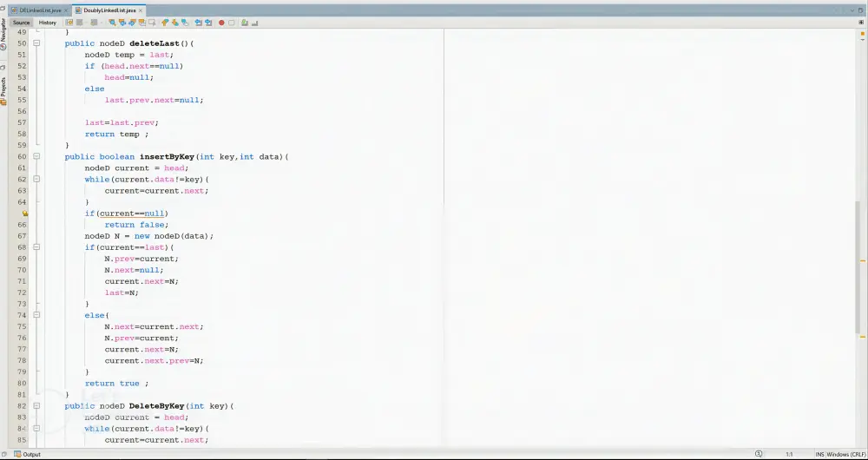This screenshot has width=868, height=460.
Task: Click the Output label in the status bar
Action: point(31,455)
